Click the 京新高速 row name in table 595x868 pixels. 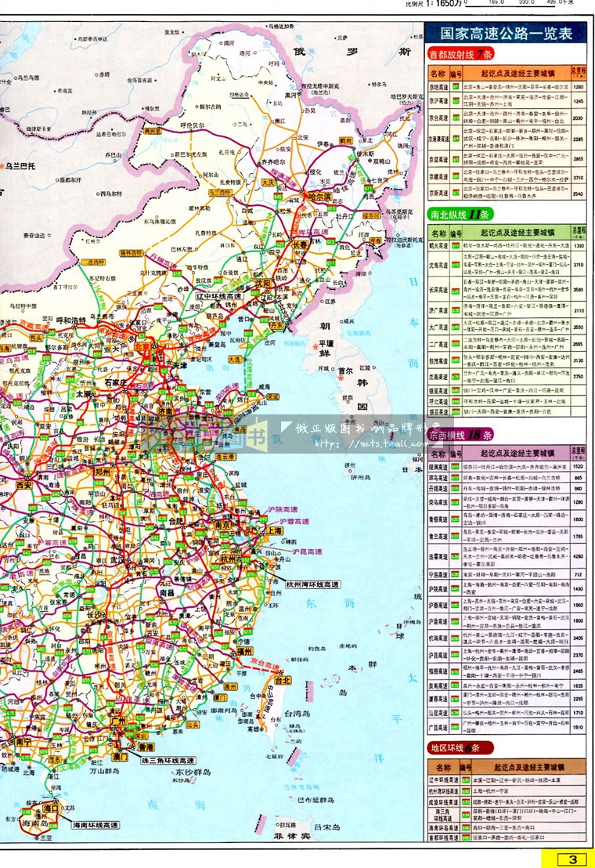point(438,193)
